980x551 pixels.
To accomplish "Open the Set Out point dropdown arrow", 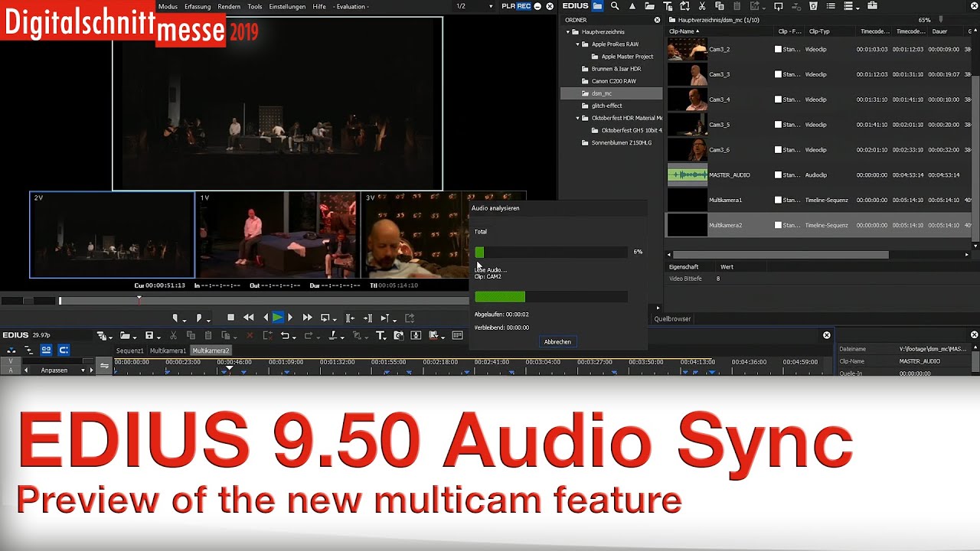I will click(208, 320).
